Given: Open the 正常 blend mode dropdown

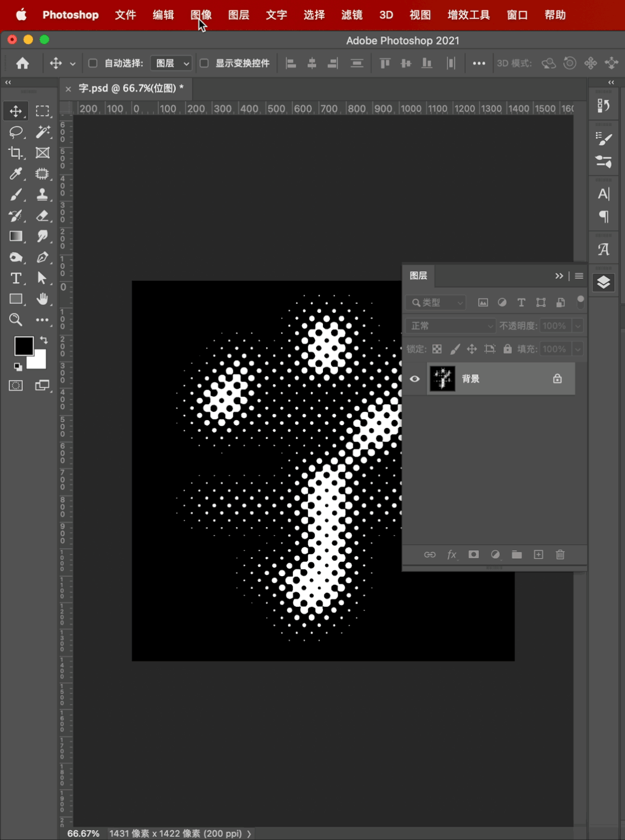Looking at the screenshot, I should click(x=450, y=326).
